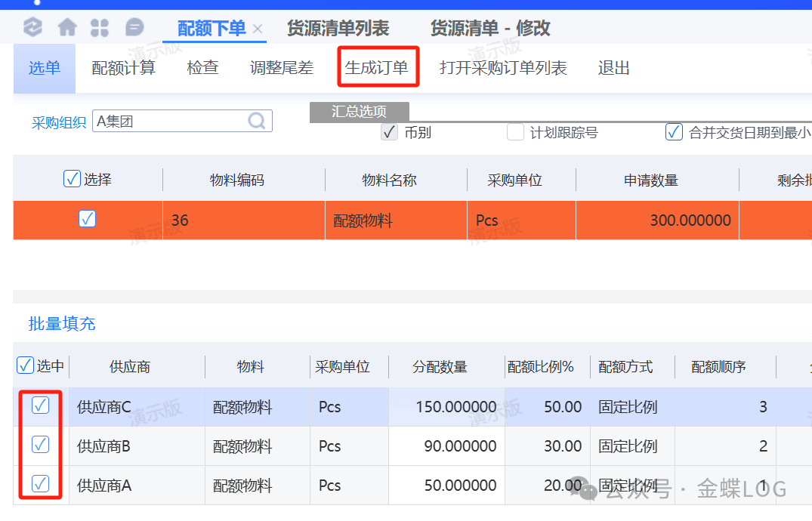Click the 调整尾差 toolbar button
Viewport: 812px width, 521px height.
[281, 68]
